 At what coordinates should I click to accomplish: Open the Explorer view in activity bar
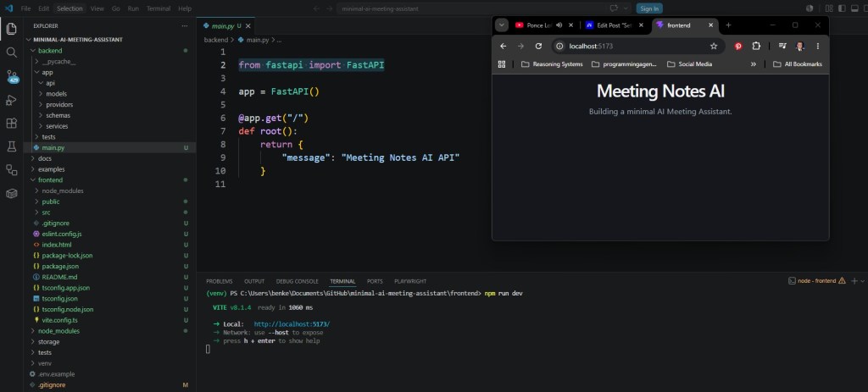[x=11, y=29]
